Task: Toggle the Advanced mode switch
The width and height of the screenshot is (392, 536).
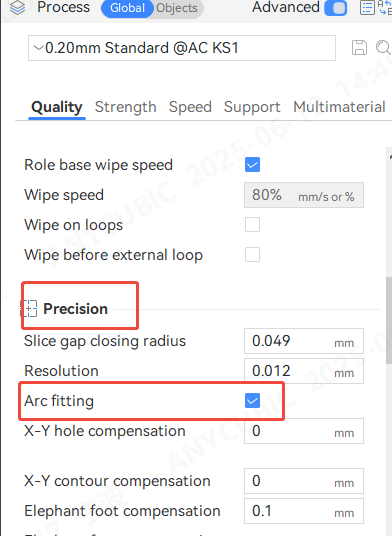Action: 335,8
